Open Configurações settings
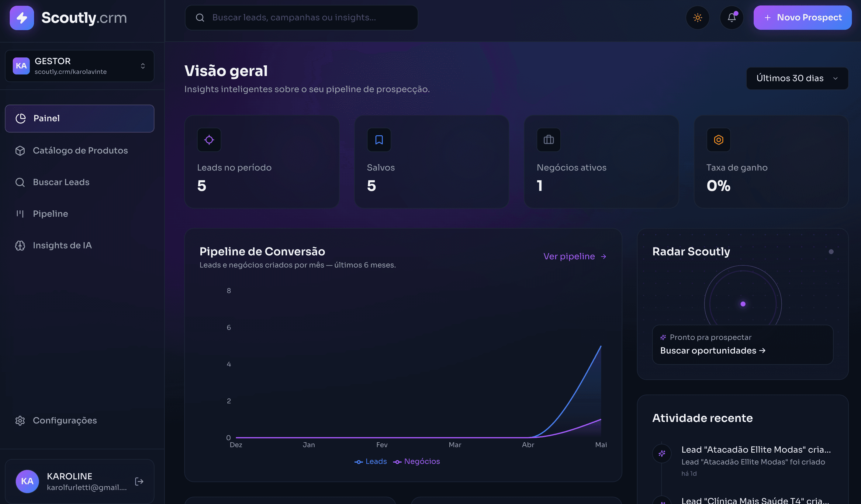The width and height of the screenshot is (861, 504). tap(80, 420)
